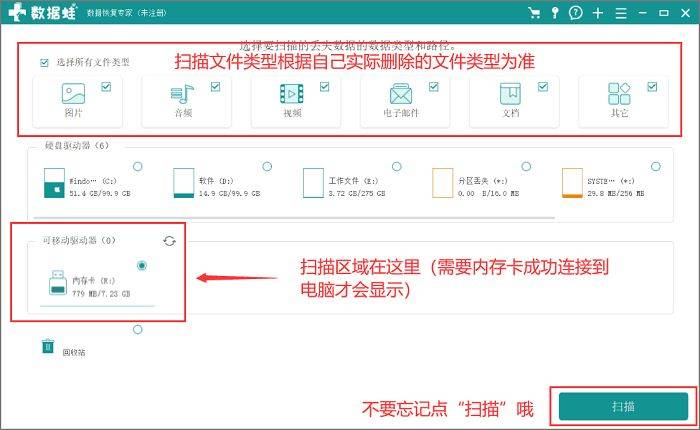Refresh the removable drives list
The width and height of the screenshot is (700, 430).
[169, 241]
